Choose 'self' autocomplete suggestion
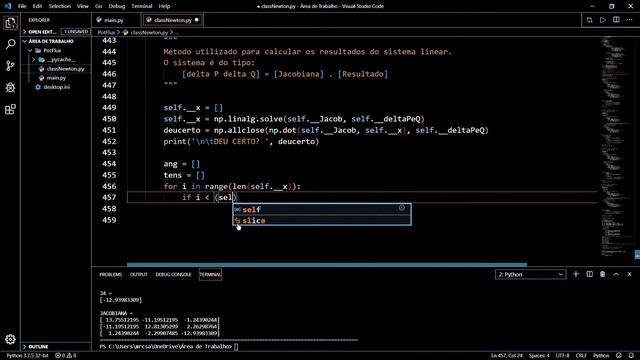Viewport: 640px width, 360px height. pyautogui.click(x=322, y=209)
